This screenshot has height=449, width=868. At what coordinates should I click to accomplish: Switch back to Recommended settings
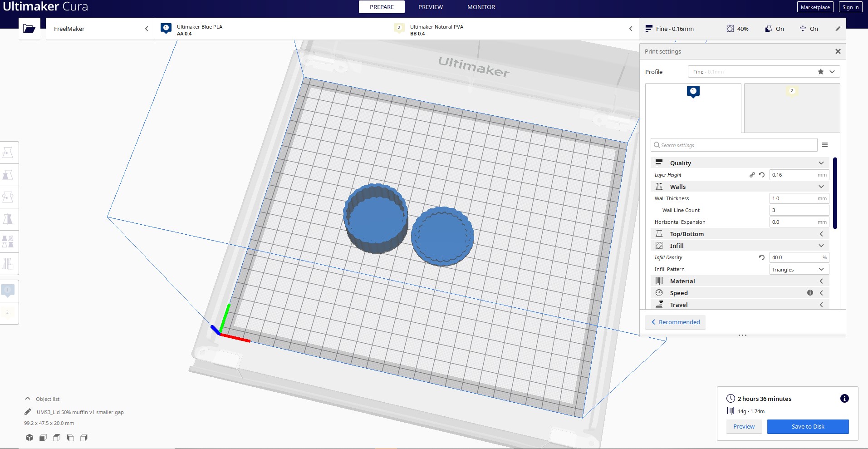tap(675, 322)
